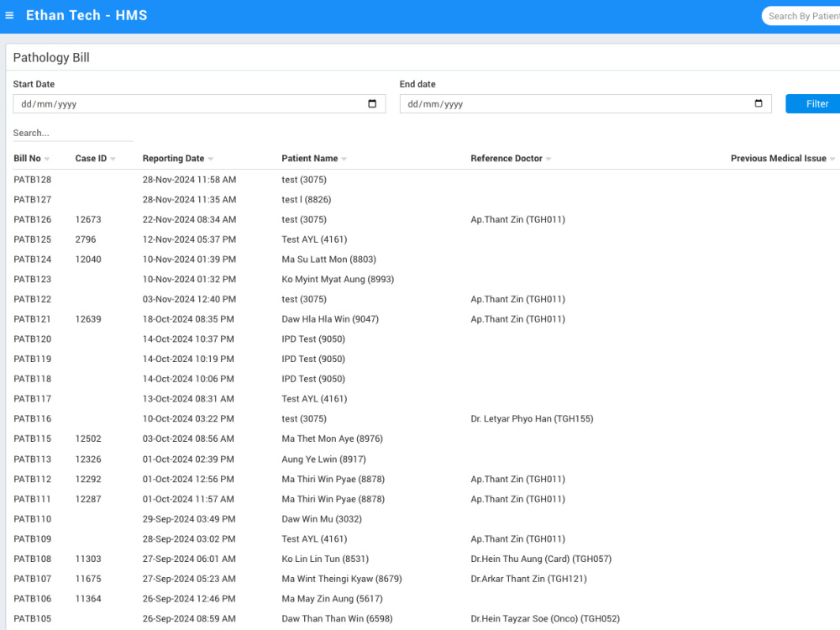Click patient Ma May Zin Aung (5617)

point(332,599)
